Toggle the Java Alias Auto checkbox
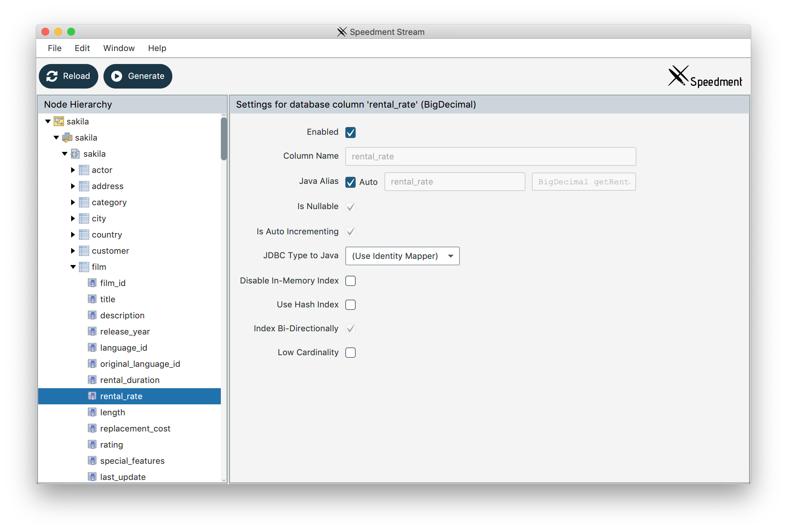This screenshot has height=532, width=787. pos(350,182)
